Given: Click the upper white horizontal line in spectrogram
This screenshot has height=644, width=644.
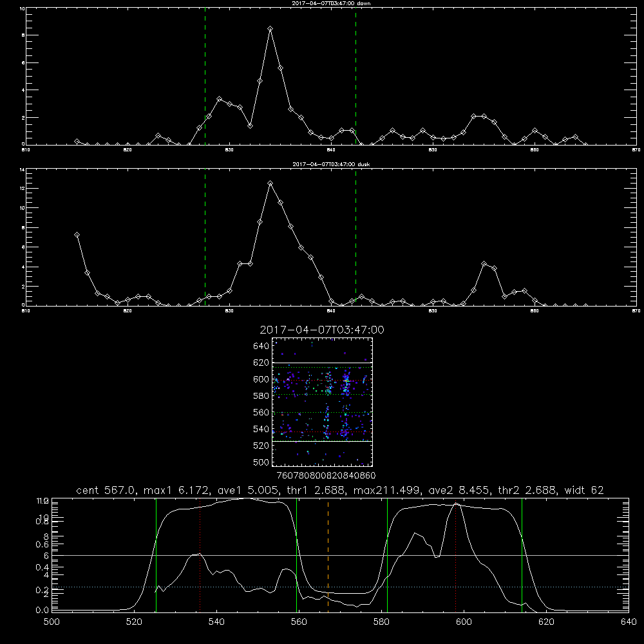Looking at the screenshot, I should point(322,363).
